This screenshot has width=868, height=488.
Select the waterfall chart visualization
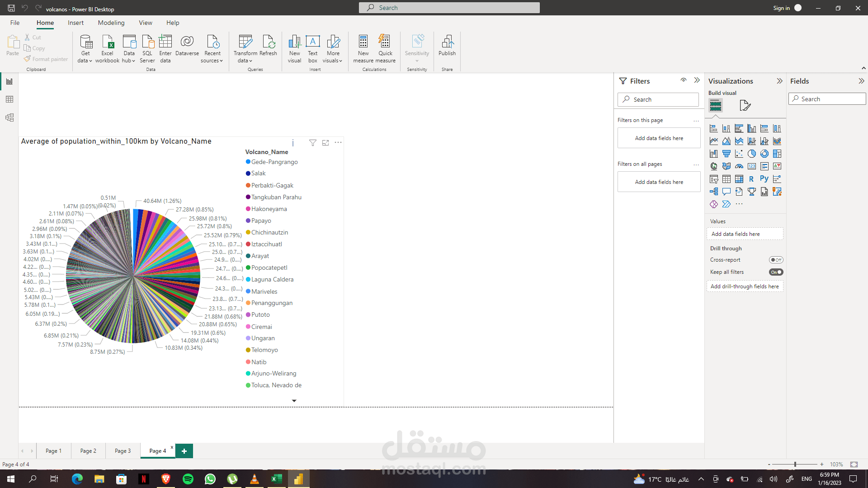[x=713, y=154]
